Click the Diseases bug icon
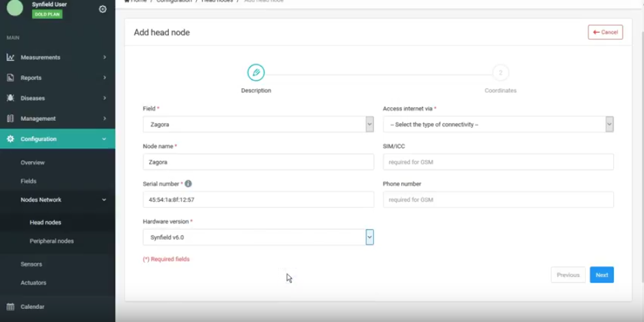Image resolution: width=644 pixels, height=322 pixels. pos(10,98)
